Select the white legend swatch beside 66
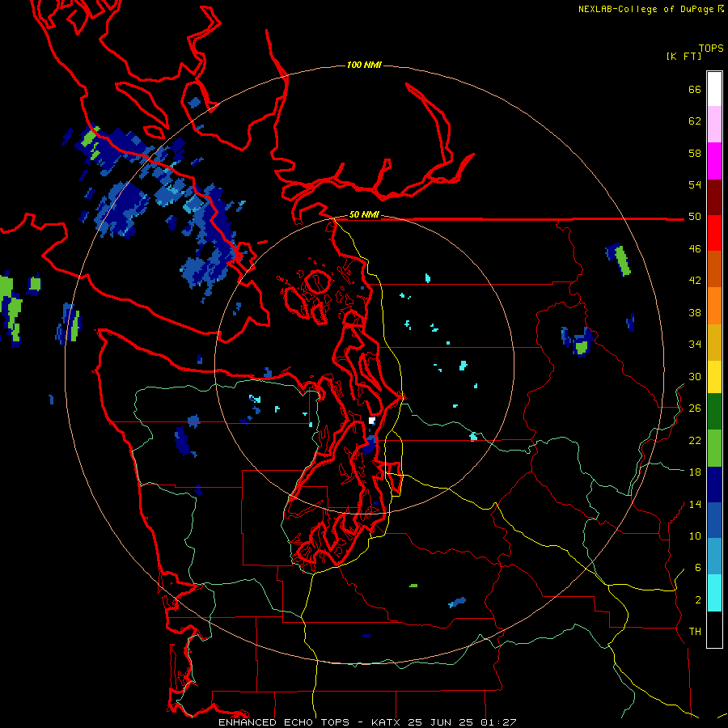The height and width of the screenshot is (728, 728). tap(714, 89)
